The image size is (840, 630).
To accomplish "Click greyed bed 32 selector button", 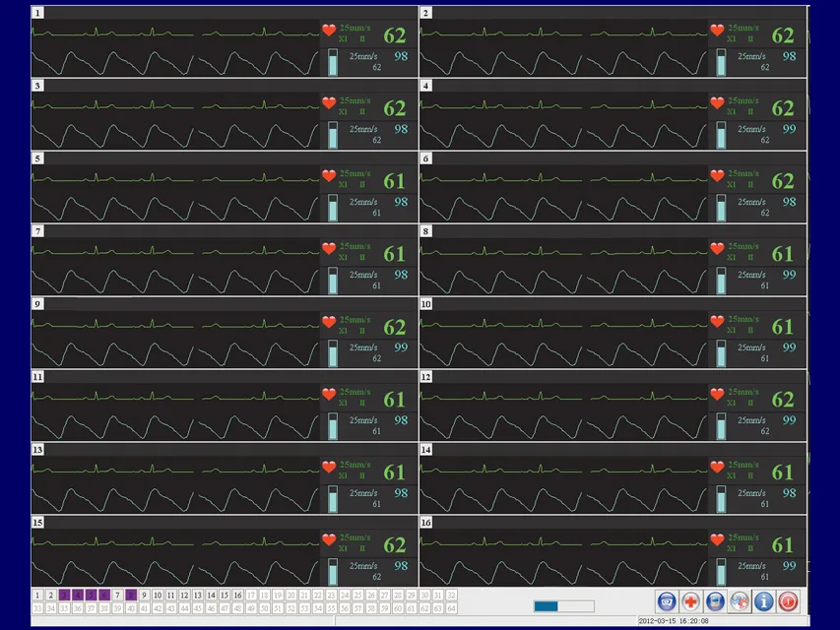I will [452, 596].
